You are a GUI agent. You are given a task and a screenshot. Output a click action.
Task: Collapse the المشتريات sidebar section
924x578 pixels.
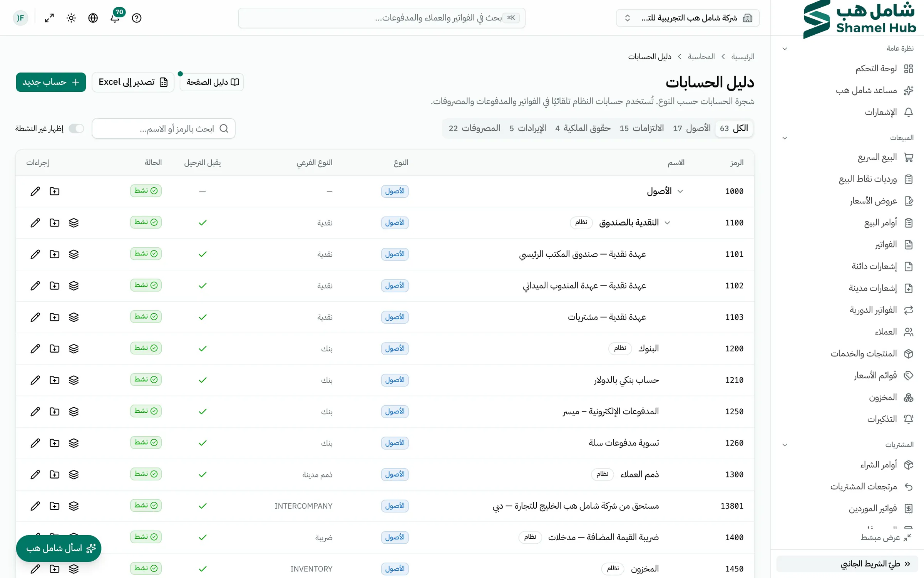[x=785, y=445]
